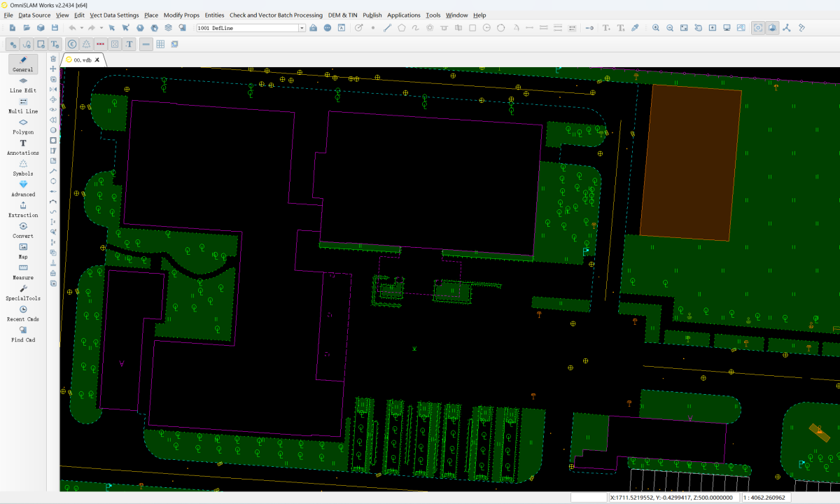
Task: Close the 00.vdb document tab
Action: (x=97, y=60)
